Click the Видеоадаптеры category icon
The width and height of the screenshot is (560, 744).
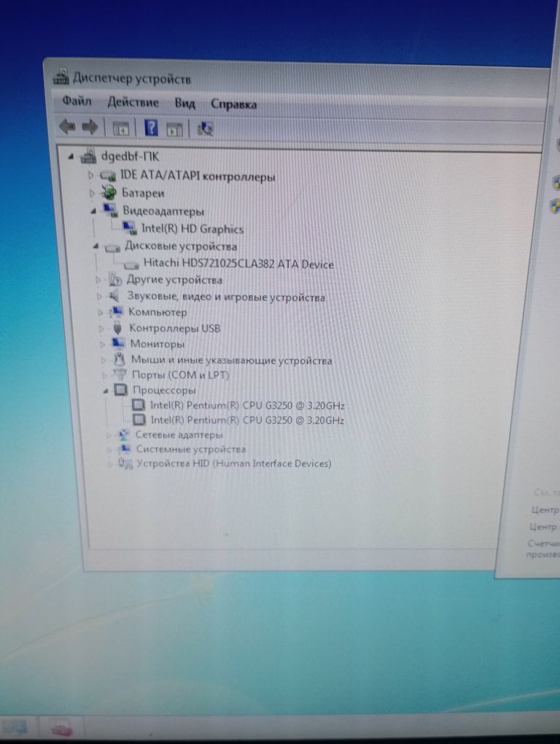click(x=111, y=210)
